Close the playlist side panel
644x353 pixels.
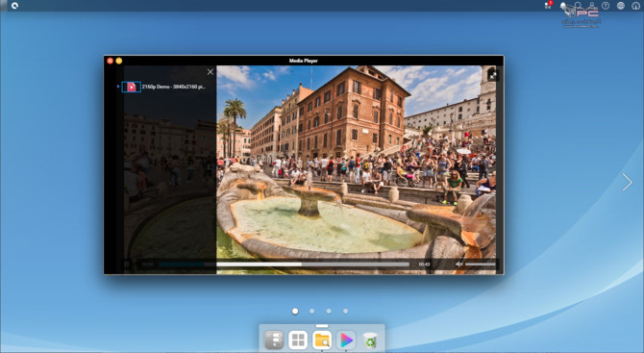click(x=211, y=72)
